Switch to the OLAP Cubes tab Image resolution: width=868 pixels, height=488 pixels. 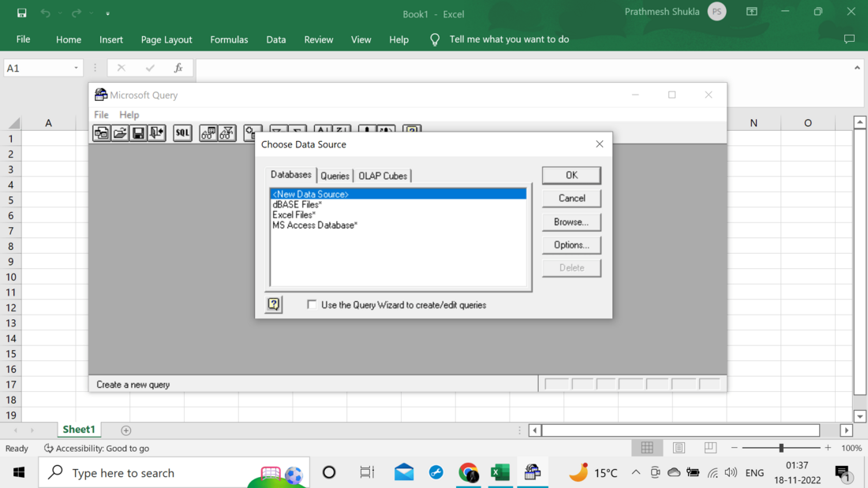[383, 176]
